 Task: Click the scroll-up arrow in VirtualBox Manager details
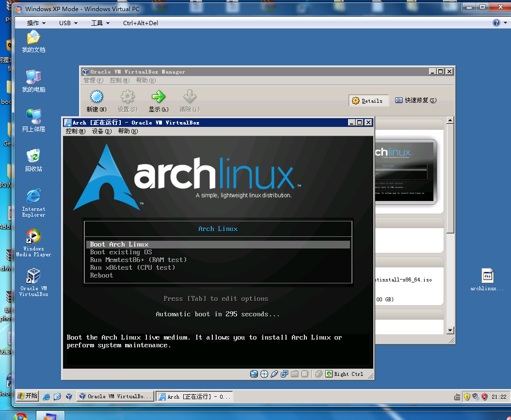450,121
